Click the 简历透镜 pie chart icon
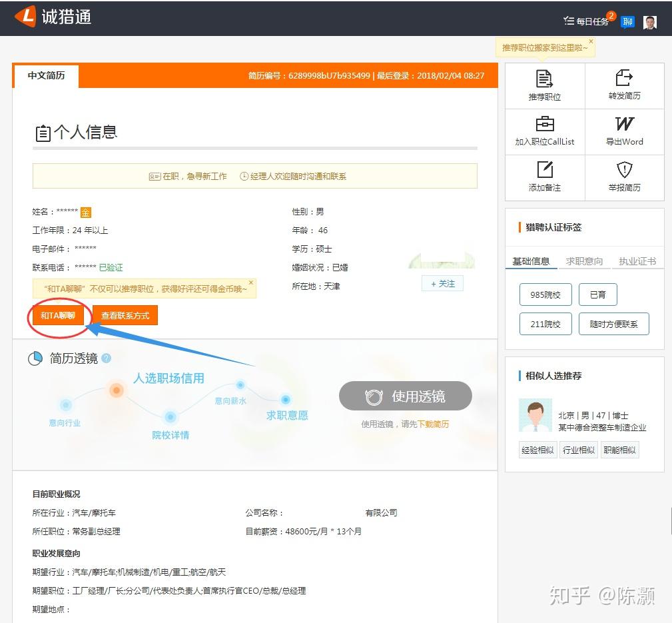Viewport: 672px width, 623px height. pyautogui.click(x=35, y=358)
